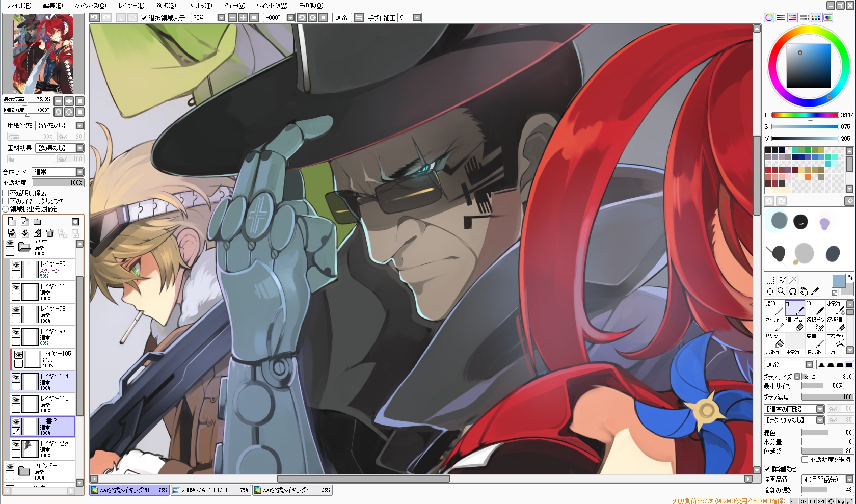
Task: Click the hue H slider bar
Action: tap(805, 115)
